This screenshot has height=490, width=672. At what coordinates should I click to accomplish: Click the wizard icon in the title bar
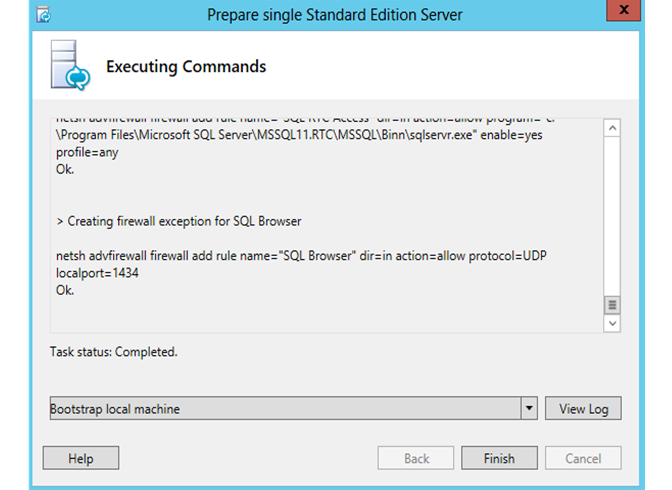[43, 15]
